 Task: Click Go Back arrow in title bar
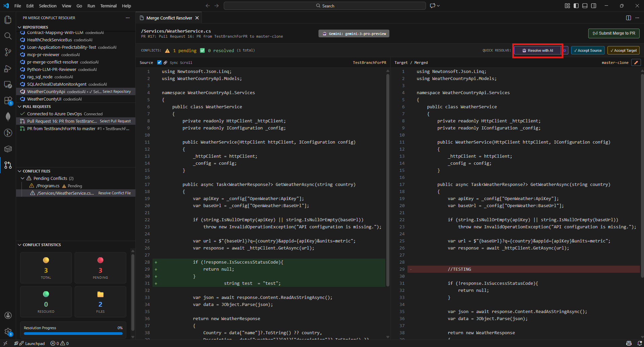(208, 6)
